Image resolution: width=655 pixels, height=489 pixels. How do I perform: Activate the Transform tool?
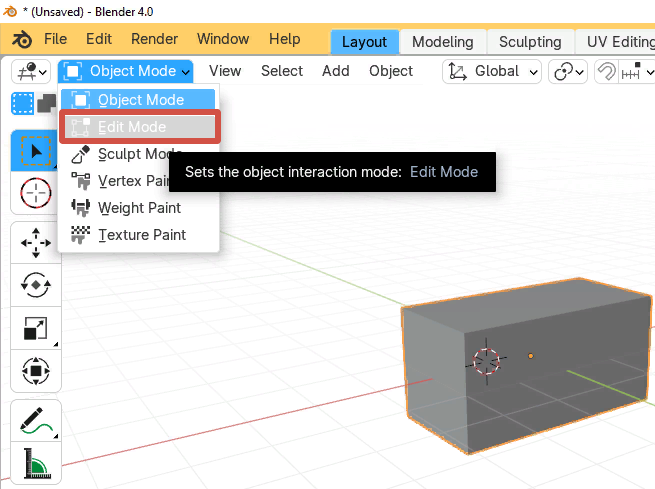[36, 371]
